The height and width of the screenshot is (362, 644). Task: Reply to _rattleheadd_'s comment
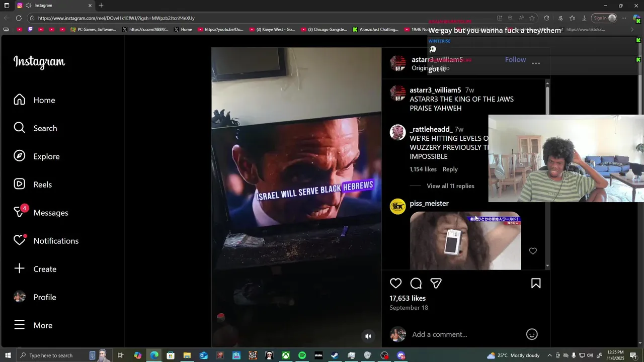click(x=450, y=169)
